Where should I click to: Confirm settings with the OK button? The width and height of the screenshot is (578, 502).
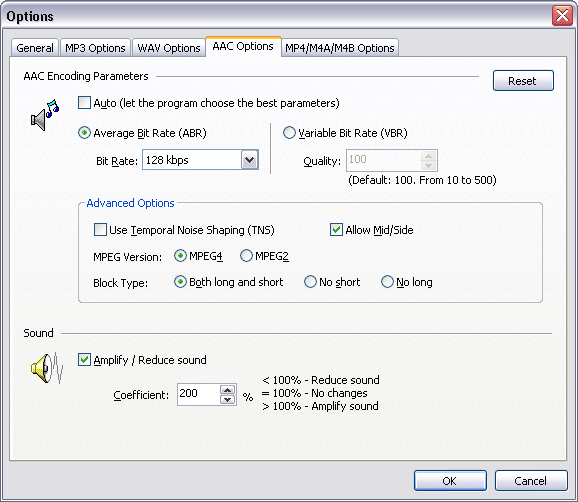click(x=450, y=481)
